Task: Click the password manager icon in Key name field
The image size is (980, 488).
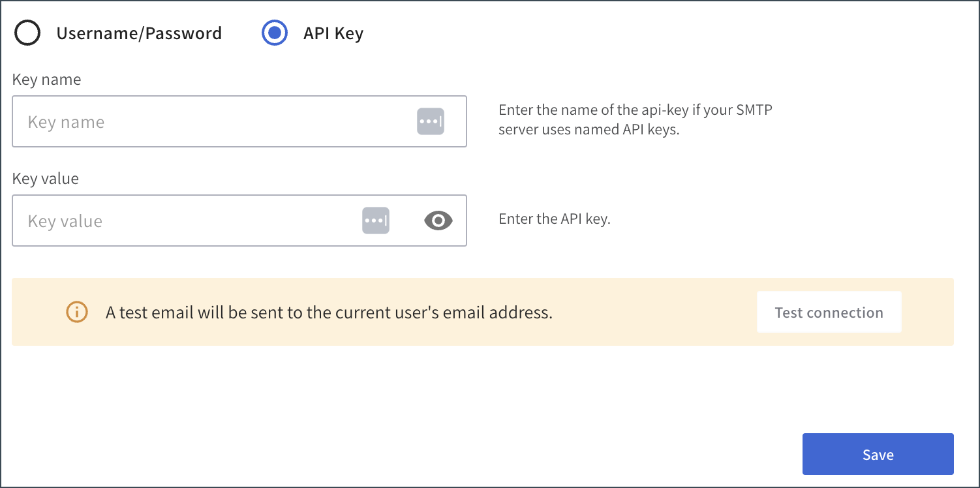Action: (430, 121)
